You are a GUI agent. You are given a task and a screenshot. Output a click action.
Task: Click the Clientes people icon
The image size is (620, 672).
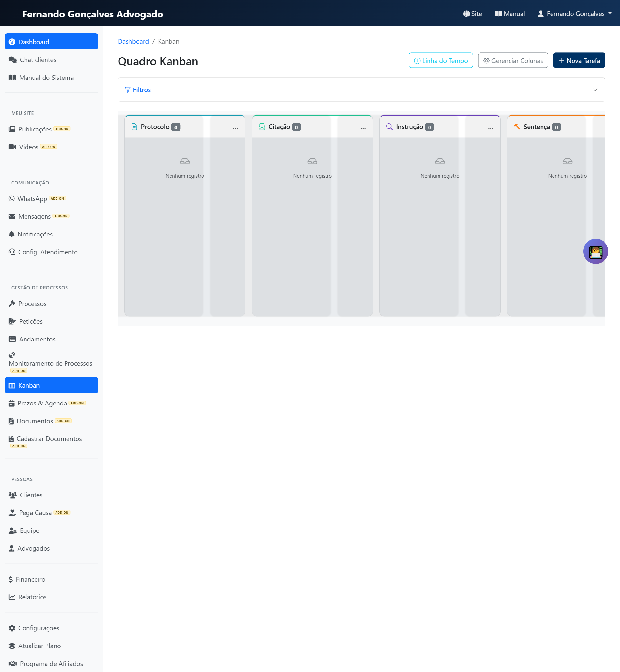click(13, 495)
